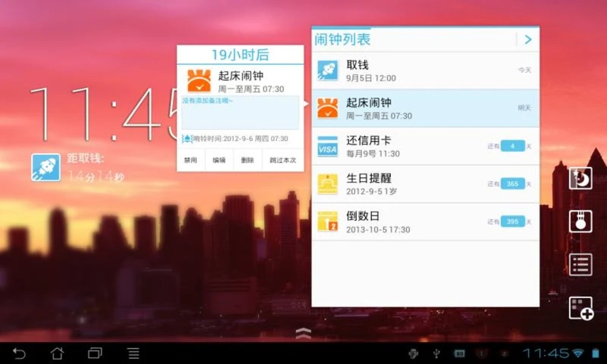607x364 pixels.
Task: Tap the ringing bell icon beside 响铃时间
Action: pyautogui.click(x=188, y=138)
